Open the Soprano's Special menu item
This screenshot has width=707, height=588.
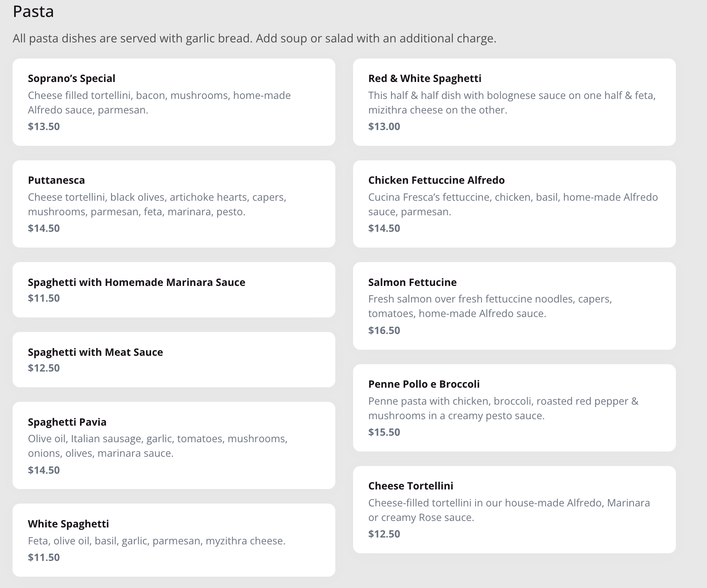(174, 102)
